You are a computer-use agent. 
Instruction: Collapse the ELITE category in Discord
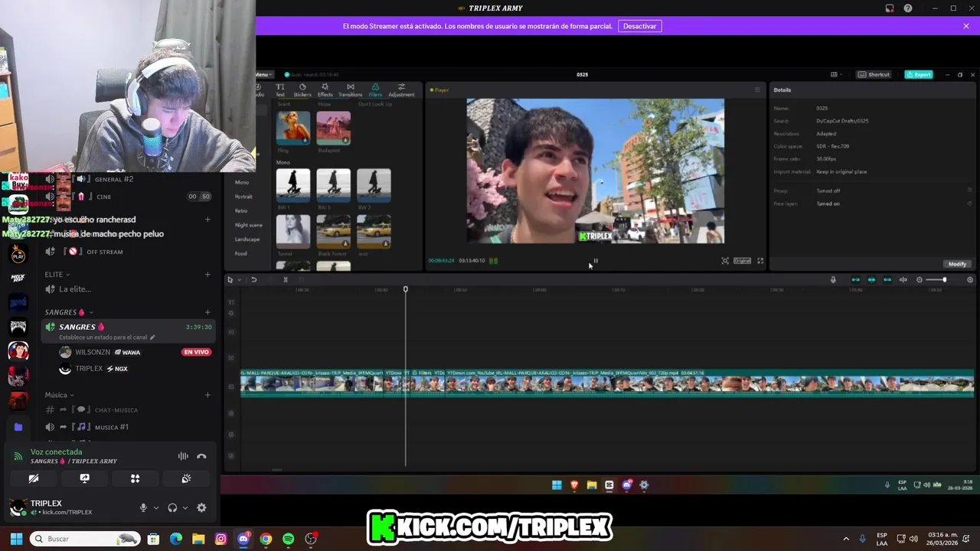[x=57, y=274]
